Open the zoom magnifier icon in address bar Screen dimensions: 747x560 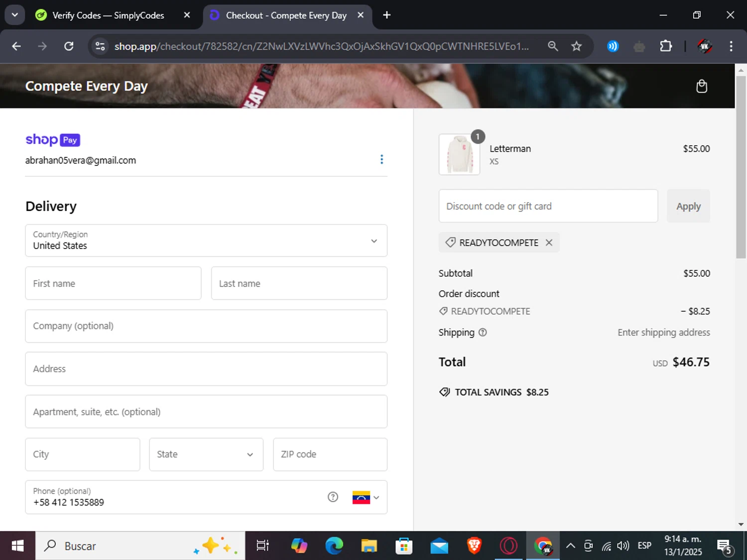point(553,46)
